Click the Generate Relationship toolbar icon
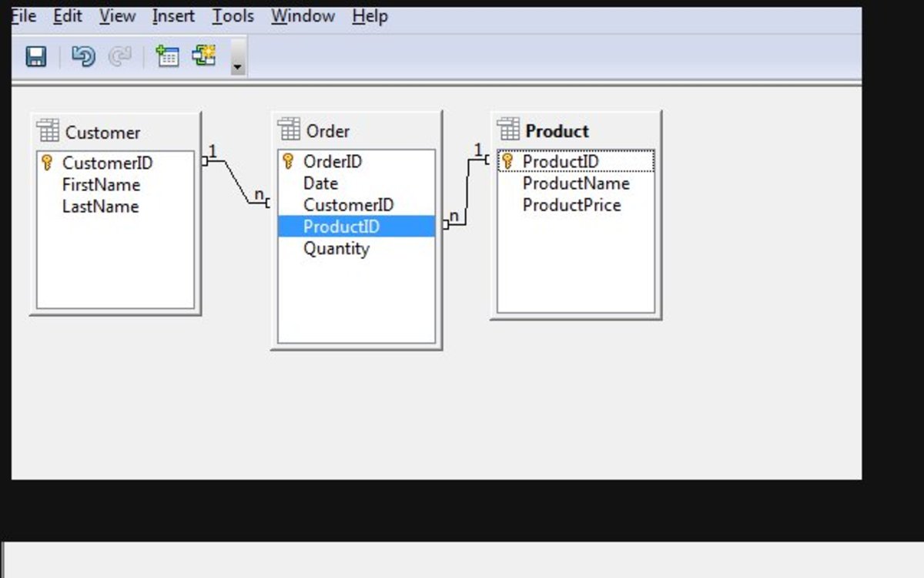This screenshot has width=924, height=578. [203, 56]
